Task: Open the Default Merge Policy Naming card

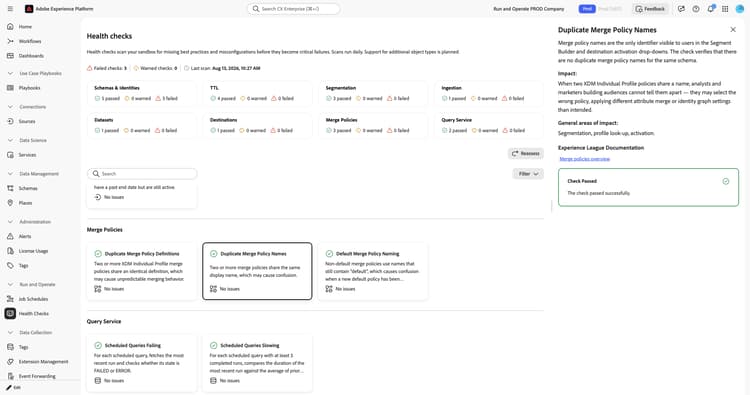Action: tap(373, 271)
